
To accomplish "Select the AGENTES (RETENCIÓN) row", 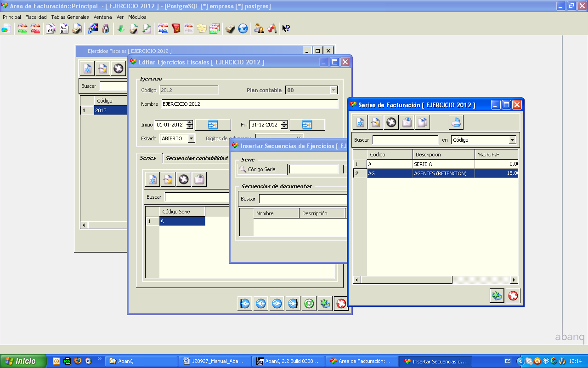I will 436,173.
